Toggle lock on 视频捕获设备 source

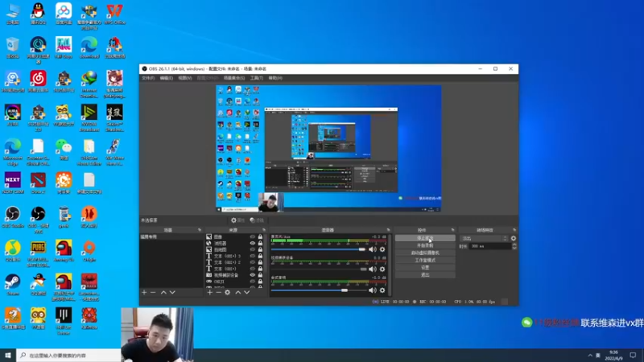pyautogui.click(x=260, y=275)
